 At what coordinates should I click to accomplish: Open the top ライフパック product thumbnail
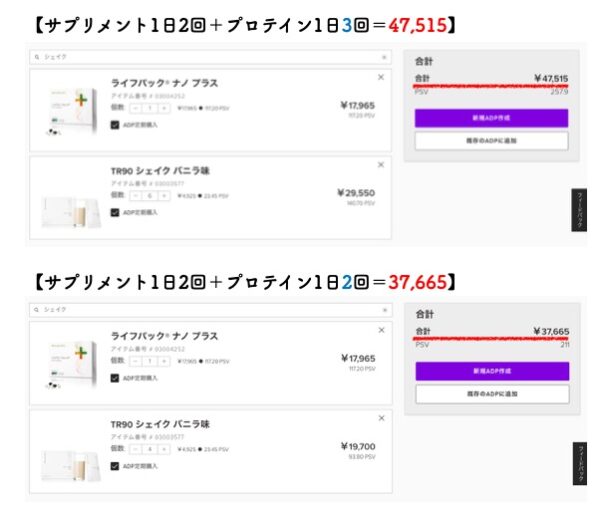pyautogui.click(x=71, y=112)
